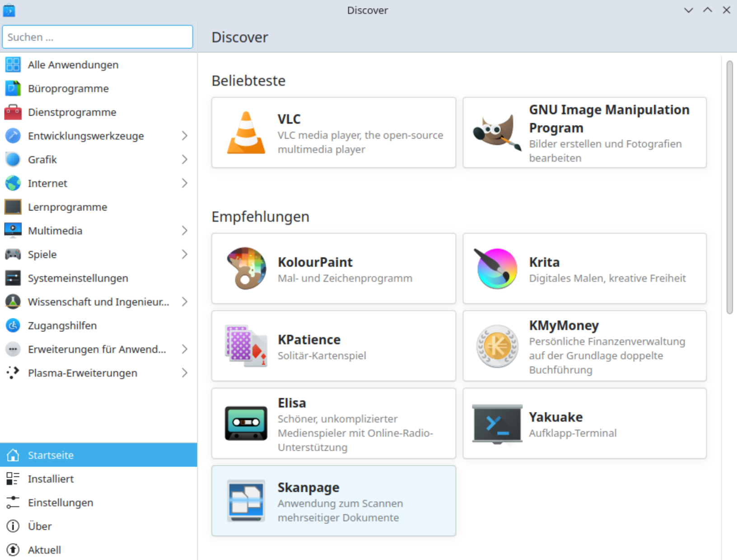The height and width of the screenshot is (560, 737).
Task: Show the Über information page
Action: click(40, 526)
